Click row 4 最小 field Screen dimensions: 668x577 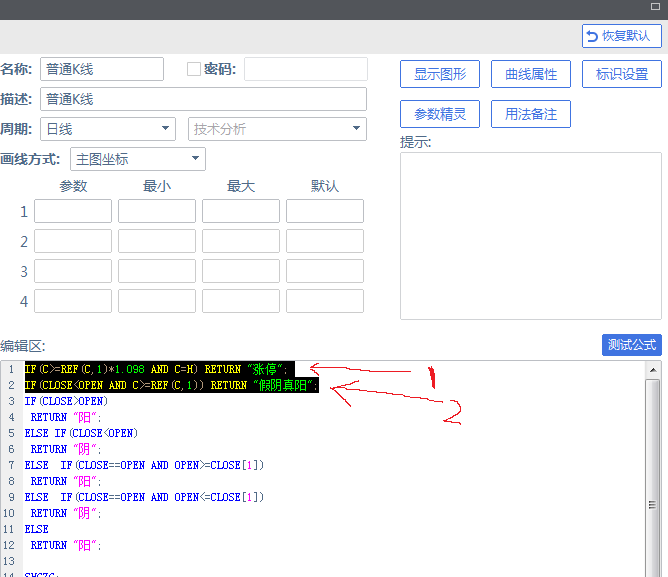point(157,301)
